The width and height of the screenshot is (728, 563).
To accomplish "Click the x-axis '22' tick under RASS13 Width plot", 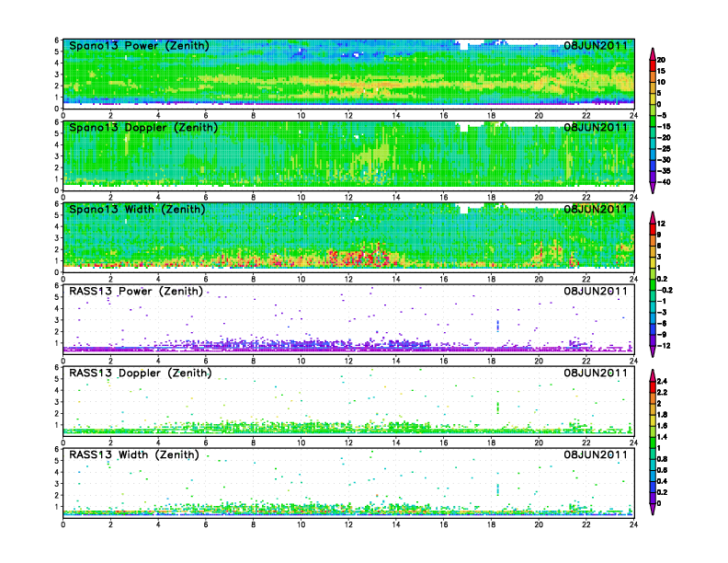I will click(586, 524).
